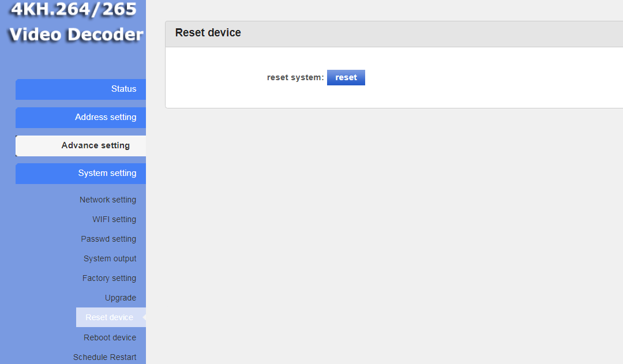Open the Status menu section

click(x=81, y=89)
